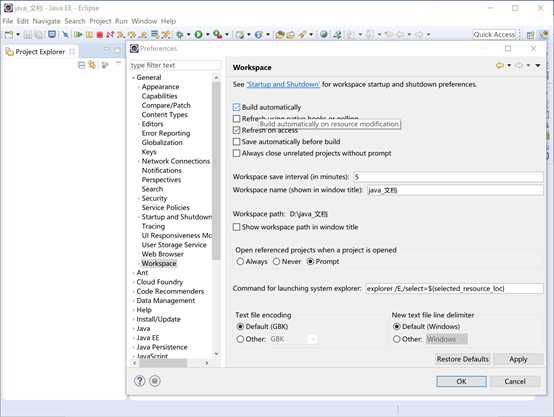Click the globe Web Browser toolbar icon
Image resolution: width=554 pixels, height=417 pixels.
click(x=324, y=35)
